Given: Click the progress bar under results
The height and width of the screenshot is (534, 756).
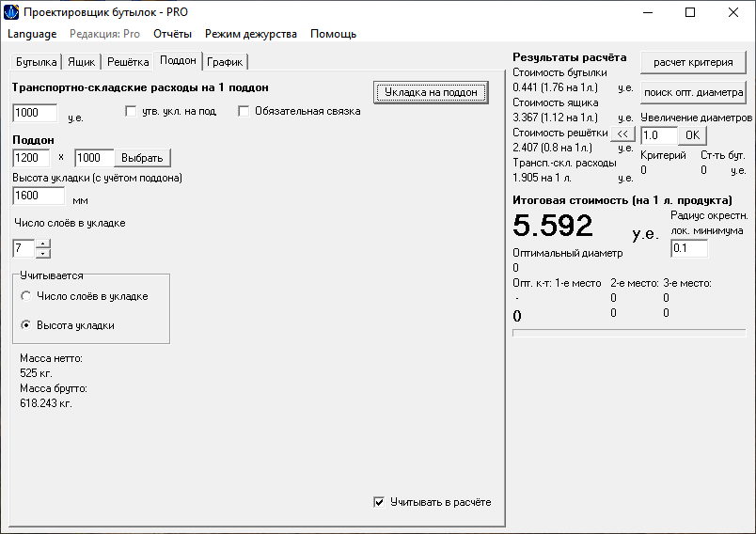Looking at the screenshot, I should click(x=629, y=333).
